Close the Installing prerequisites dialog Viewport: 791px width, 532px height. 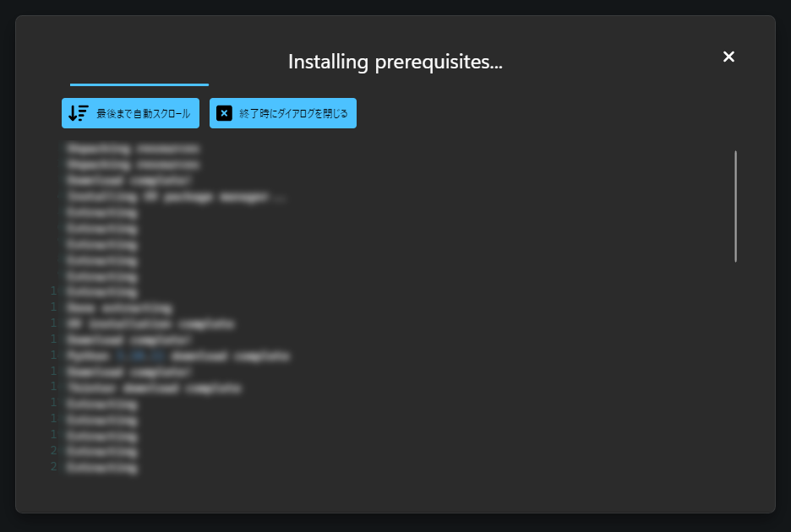[x=728, y=57]
